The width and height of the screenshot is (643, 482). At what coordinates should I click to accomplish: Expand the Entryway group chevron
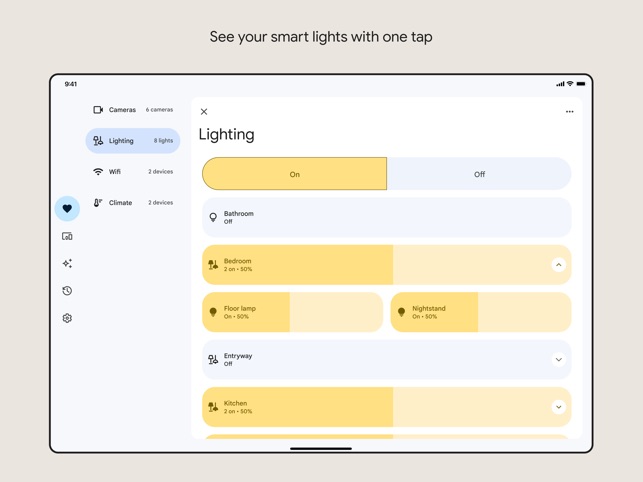coord(559,360)
